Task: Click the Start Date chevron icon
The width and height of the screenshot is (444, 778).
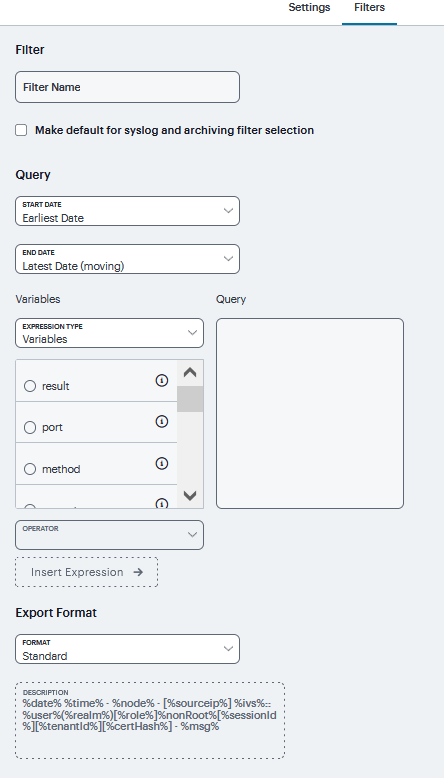Action: pyautogui.click(x=228, y=211)
